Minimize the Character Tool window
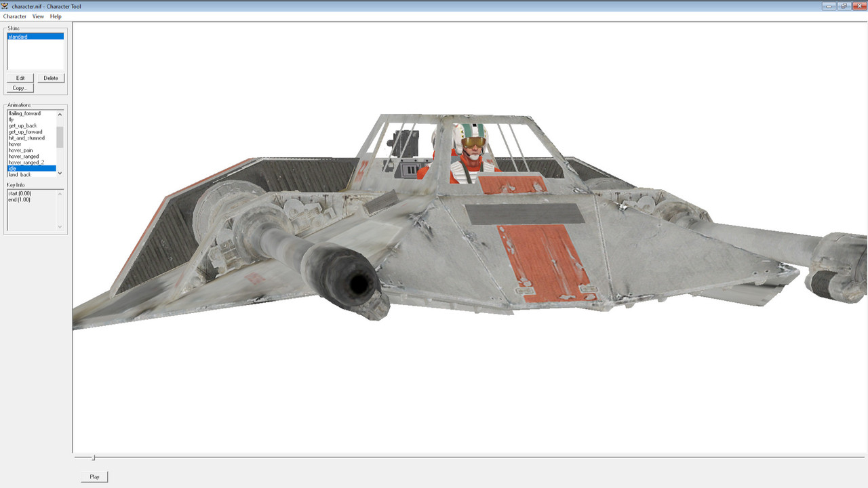Viewport: 868px width, 488px height. (829, 5)
